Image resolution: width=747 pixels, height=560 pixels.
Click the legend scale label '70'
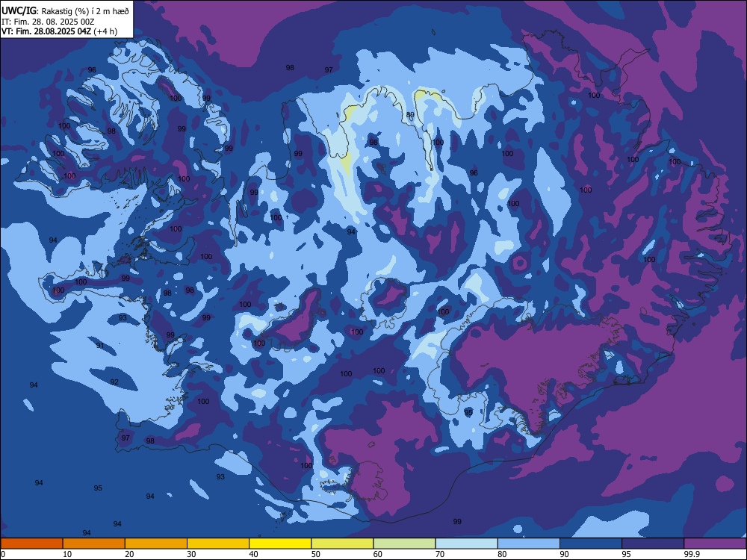tap(440, 554)
